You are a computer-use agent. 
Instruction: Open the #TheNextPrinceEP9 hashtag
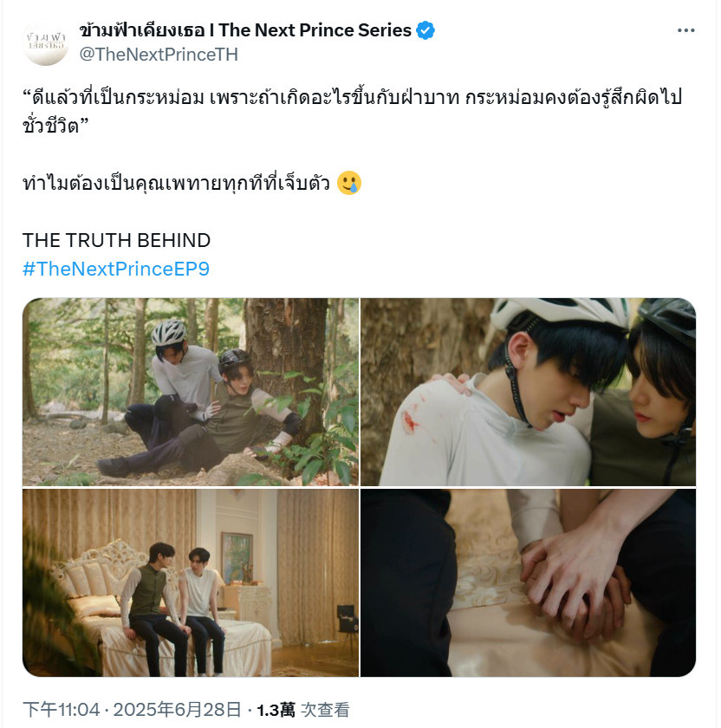pos(116,269)
